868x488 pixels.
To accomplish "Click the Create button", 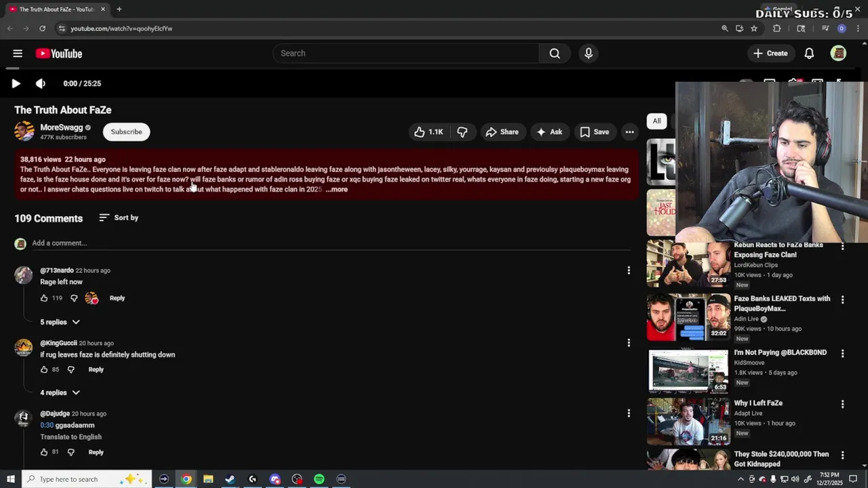I will [770, 54].
